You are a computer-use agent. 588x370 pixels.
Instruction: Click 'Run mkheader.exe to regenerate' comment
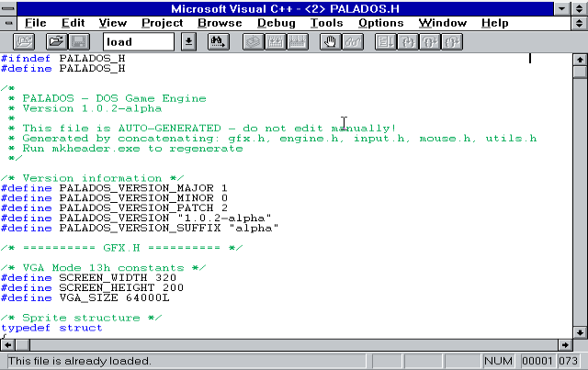pyautogui.click(x=132, y=149)
